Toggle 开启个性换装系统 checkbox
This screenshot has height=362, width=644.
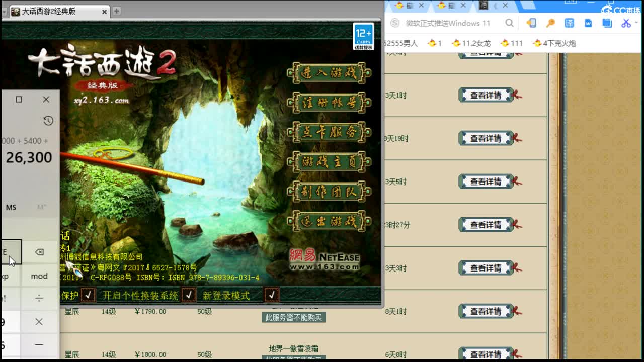coord(189,295)
